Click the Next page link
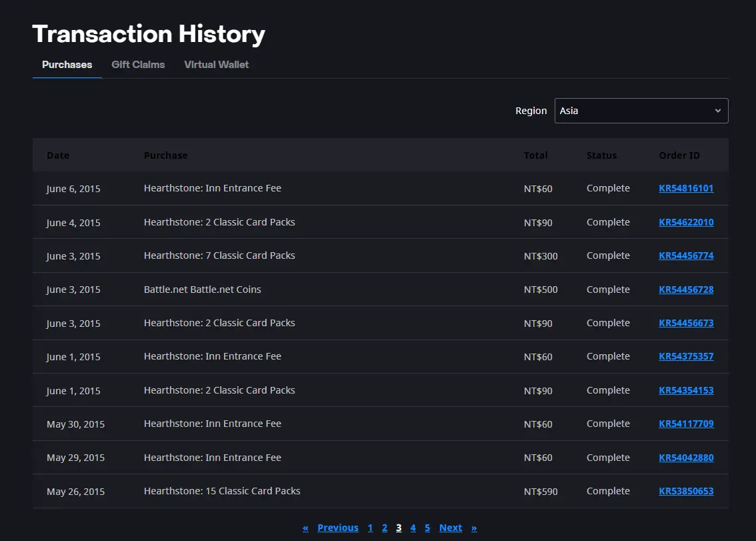The image size is (756, 541). tap(451, 528)
